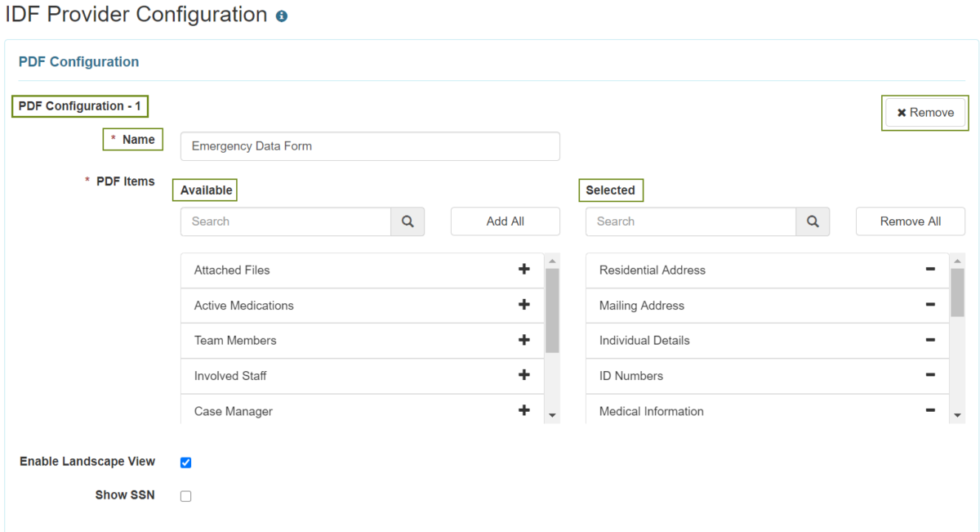Screen dimensions: 980x532
Task: Add Attached Files using its plus icon
Action: (x=523, y=270)
